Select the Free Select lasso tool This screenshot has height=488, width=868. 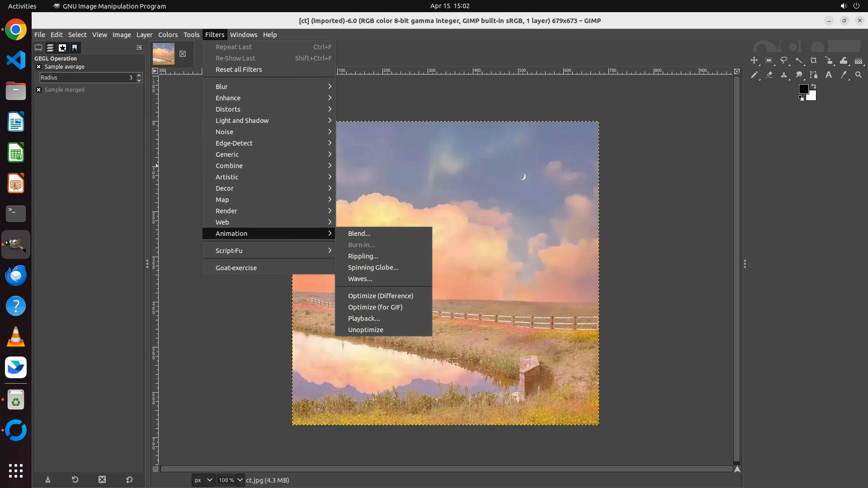pos(784,61)
